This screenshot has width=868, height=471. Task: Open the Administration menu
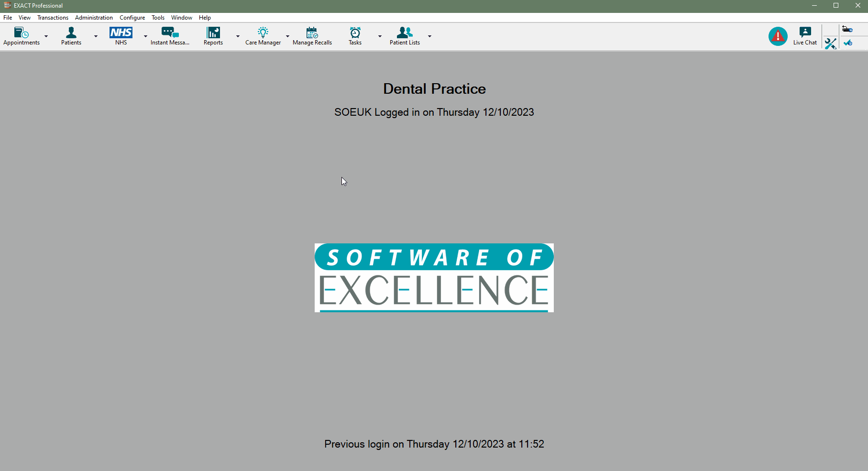pyautogui.click(x=94, y=18)
